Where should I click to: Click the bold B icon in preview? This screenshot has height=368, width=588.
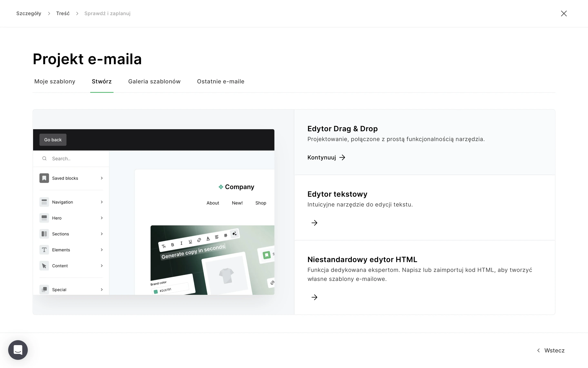click(173, 245)
